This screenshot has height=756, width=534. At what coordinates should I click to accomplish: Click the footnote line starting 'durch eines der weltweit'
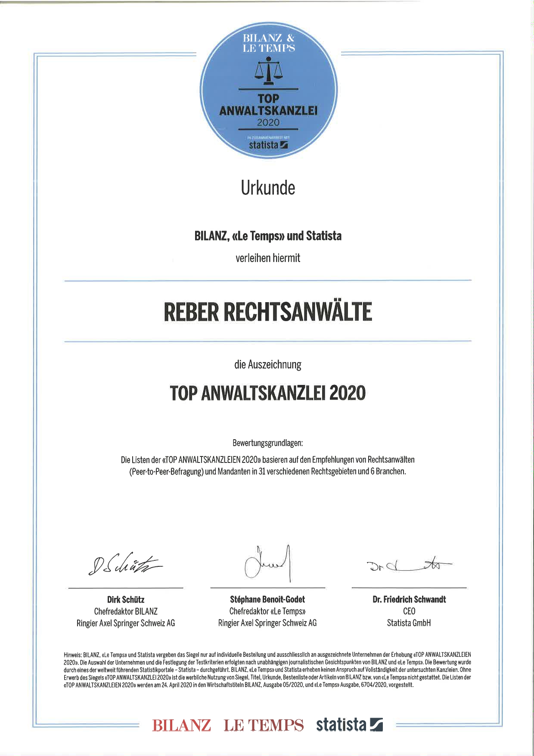267,670
